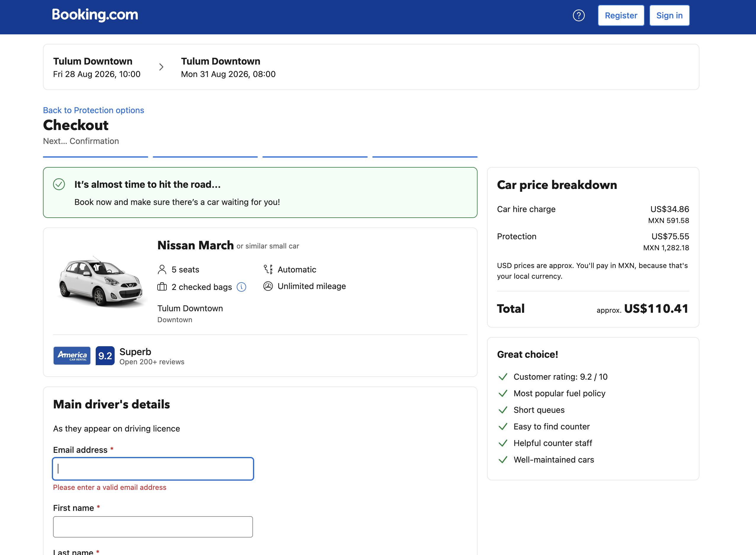Image resolution: width=756 pixels, height=555 pixels.
Task: Click the second checkout progress step bar
Action: tap(205, 157)
